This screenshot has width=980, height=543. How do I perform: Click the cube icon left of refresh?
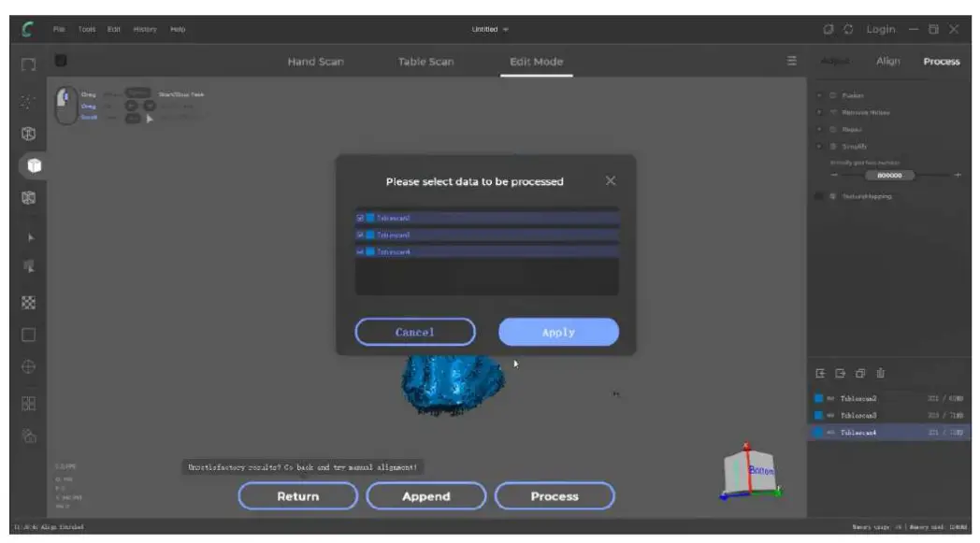tap(829, 29)
